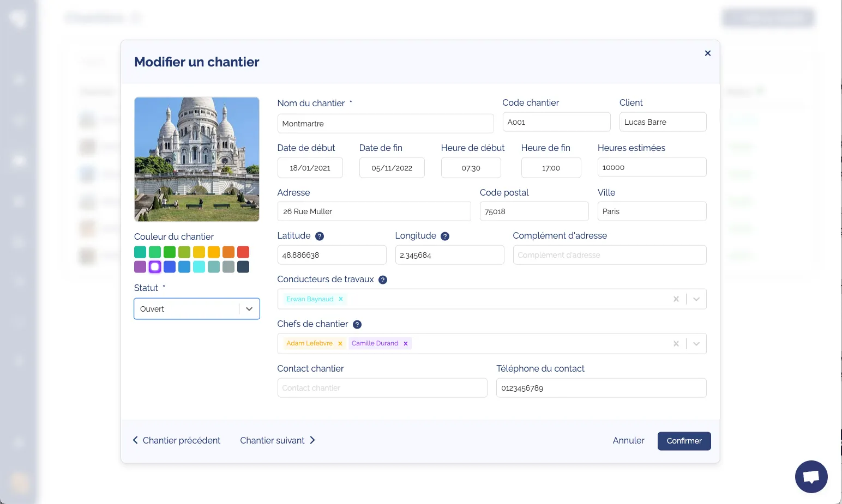This screenshot has width=842, height=504.
Task: Go to Chantier suivant
Action: (278, 440)
